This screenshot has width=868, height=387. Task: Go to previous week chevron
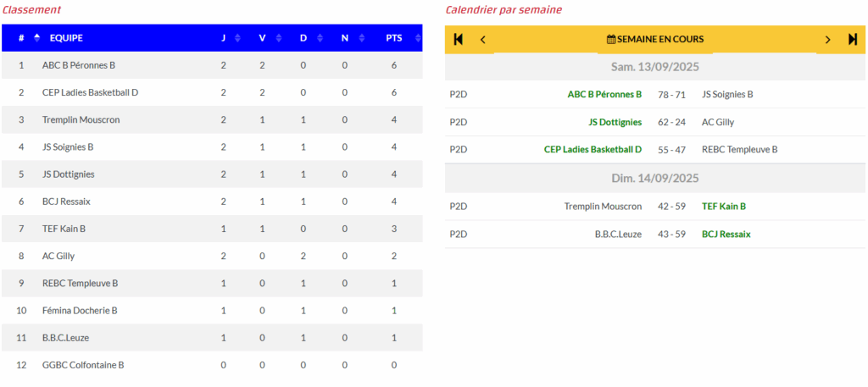[x=482, y=39]
